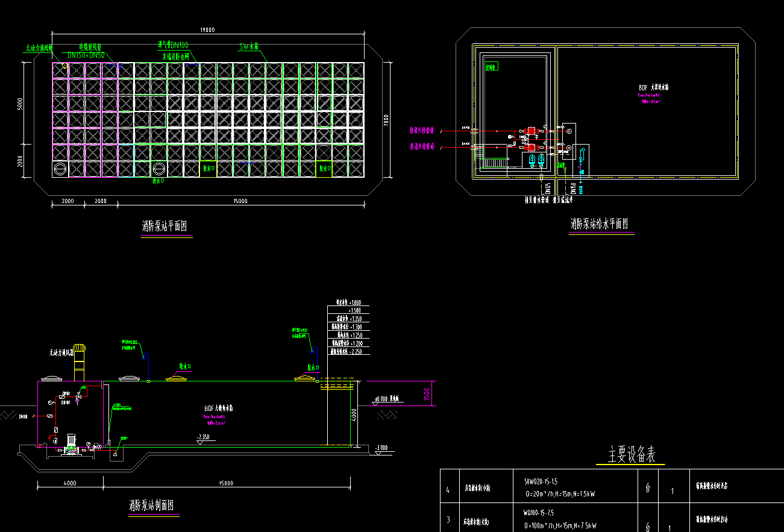Click the +1.800 row in elevation list
The width and height of the screenshot is (784, 532).
(x=348, y=302)
